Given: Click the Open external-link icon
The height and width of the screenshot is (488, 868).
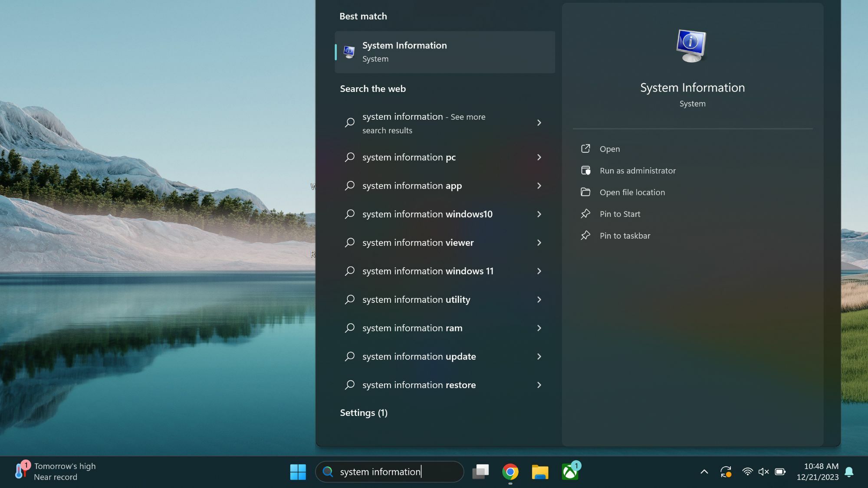Looking at the screenshot, I should 585,148.
